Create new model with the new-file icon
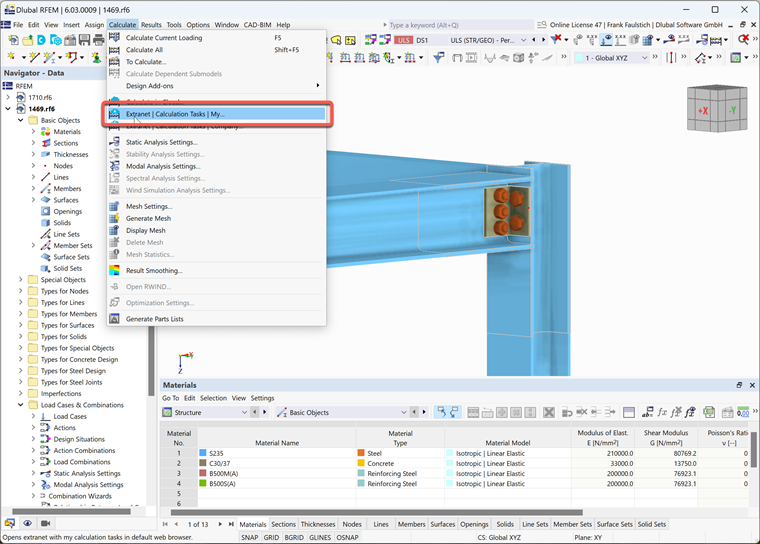The width and height of the screenshot is (760, 544). coord(14,40)
